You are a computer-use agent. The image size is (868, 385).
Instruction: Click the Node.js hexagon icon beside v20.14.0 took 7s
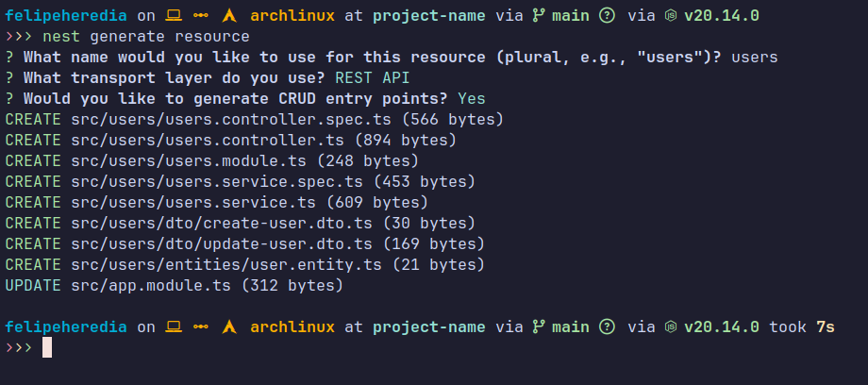pyautogui.click(x=670, y=327)
